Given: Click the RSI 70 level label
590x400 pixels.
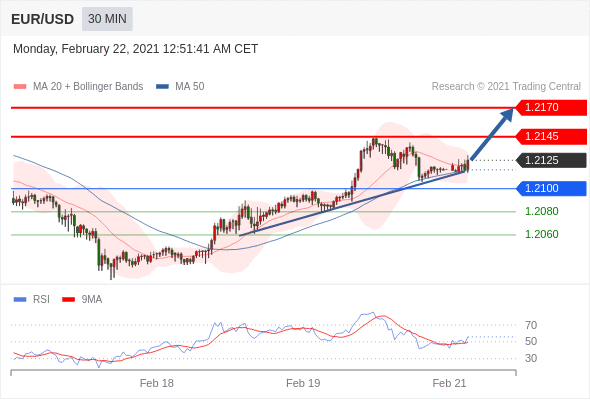Looking at the screenshot, I should tap(531, 325).
